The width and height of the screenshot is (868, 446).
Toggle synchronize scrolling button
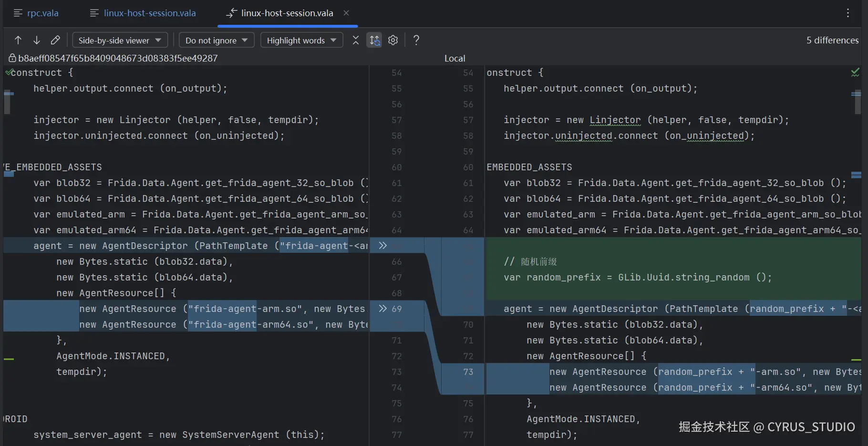pyautogui.click(x=374, y=40)
